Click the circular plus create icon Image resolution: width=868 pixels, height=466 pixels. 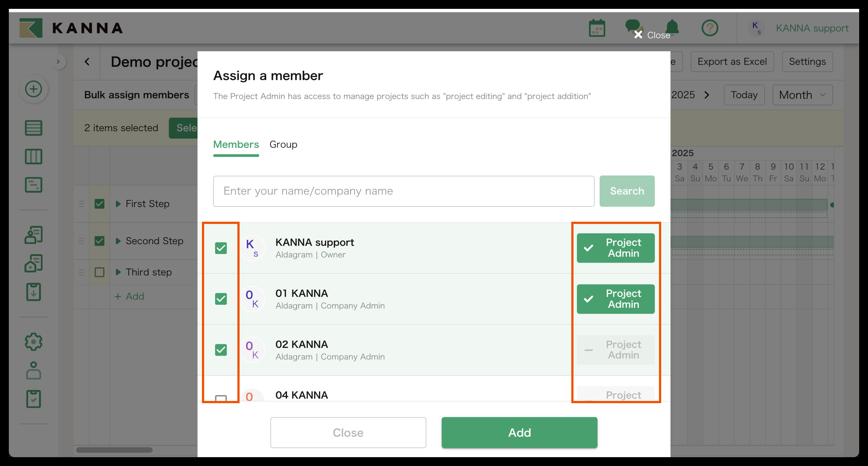point(33,89)
